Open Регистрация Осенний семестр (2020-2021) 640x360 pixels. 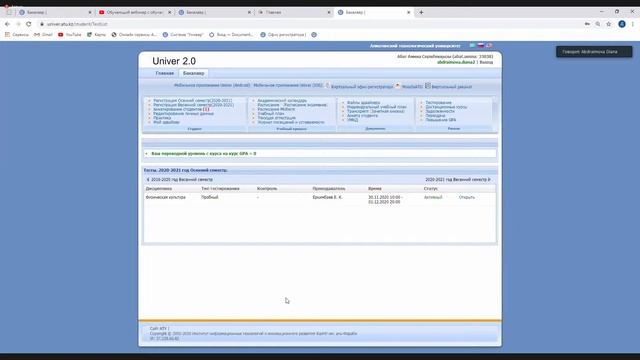click(193, 100)
